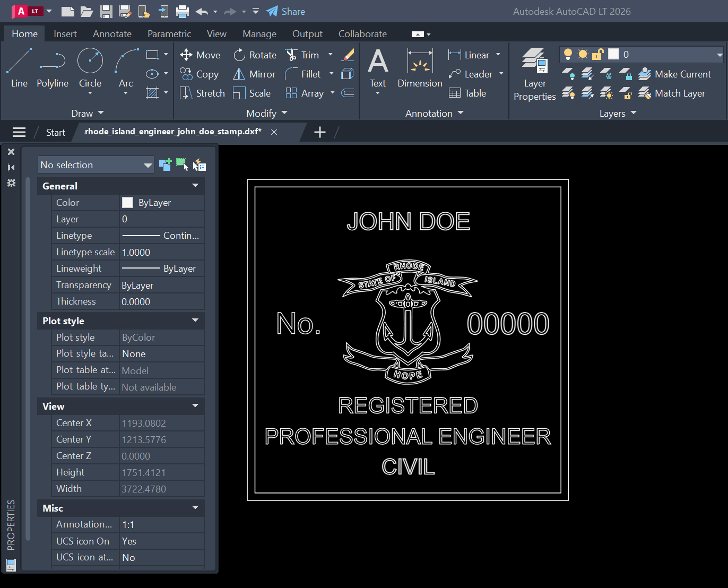This screenshot has width=728, height=588.
Task: Select the Polyline tool
Action: pyautogui.click(x=53, y=68)
